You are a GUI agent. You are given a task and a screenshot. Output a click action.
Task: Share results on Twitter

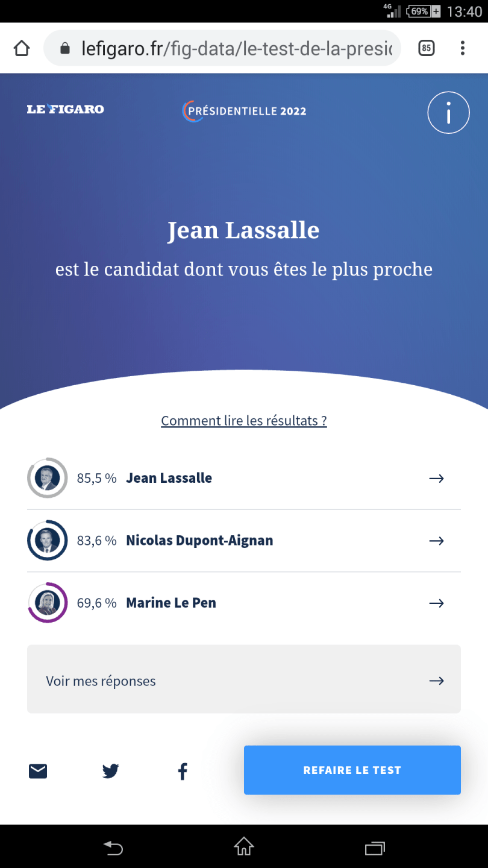pos(110,770)
